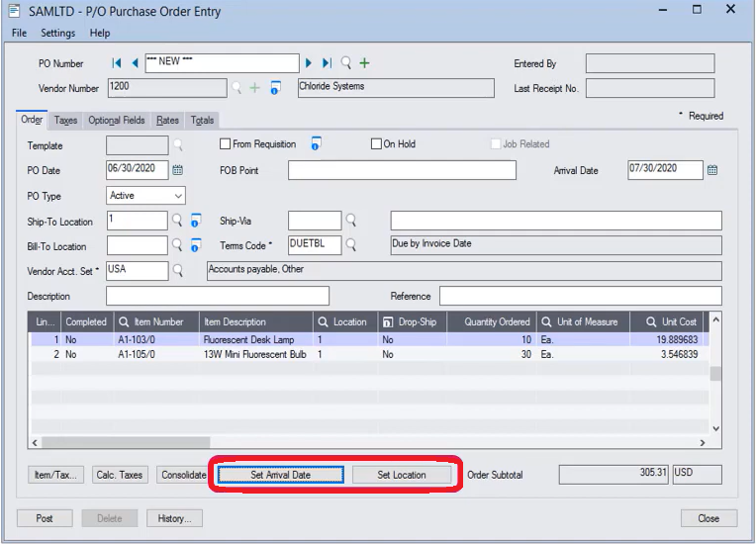Open Arrival Date calendar picker
This screenshot has height=544, width=756.
(x=712, y=170)
